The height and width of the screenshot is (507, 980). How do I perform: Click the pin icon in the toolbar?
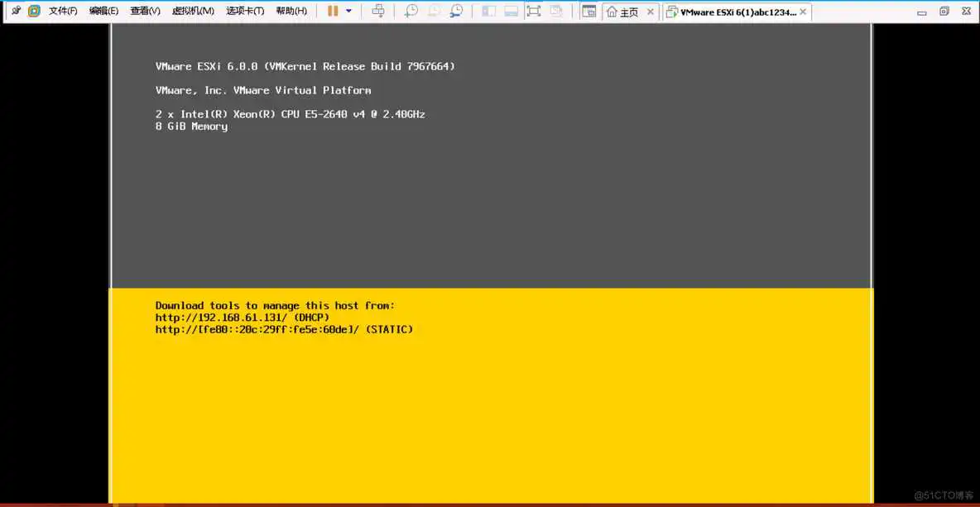[17, 11]
